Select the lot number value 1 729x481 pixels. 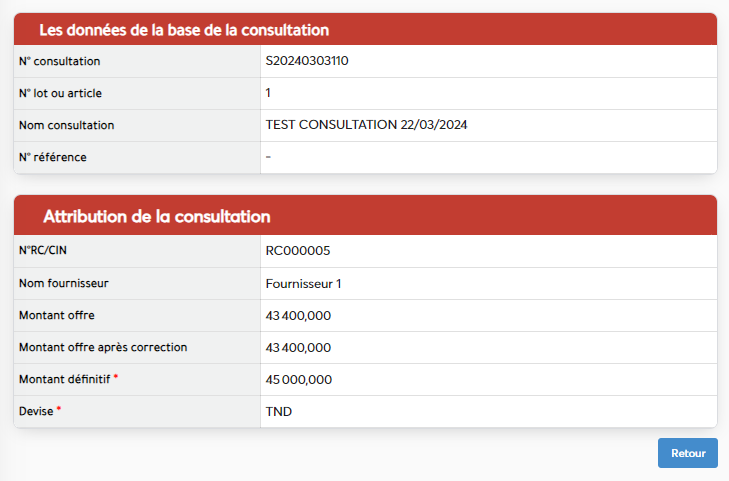268,93
